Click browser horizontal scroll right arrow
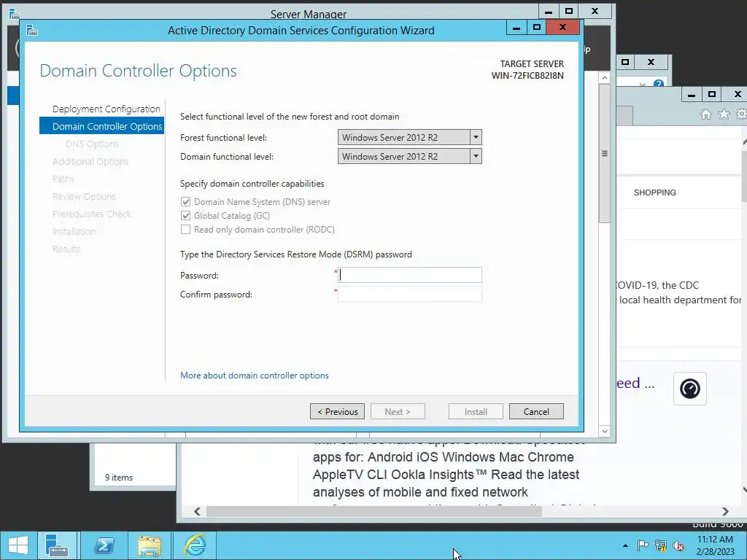The image size is (747, 560). pos(725,511)
